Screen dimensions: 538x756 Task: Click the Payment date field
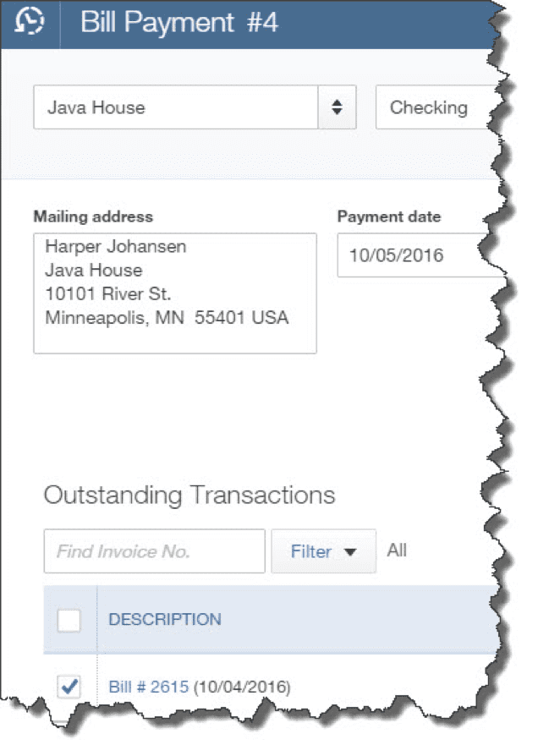coord(398,255)
